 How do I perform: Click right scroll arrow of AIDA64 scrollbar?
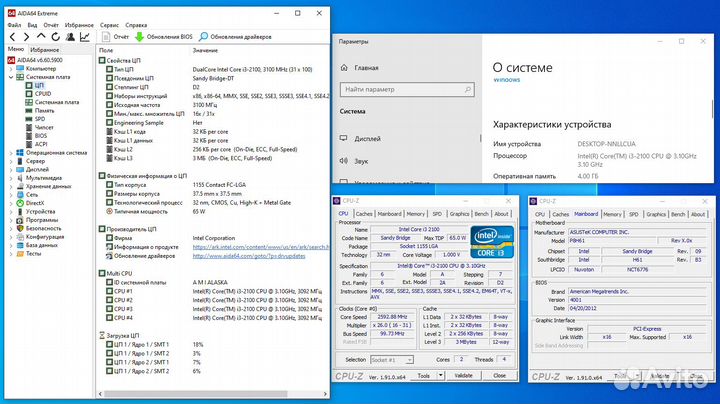[x=325, y=394]
